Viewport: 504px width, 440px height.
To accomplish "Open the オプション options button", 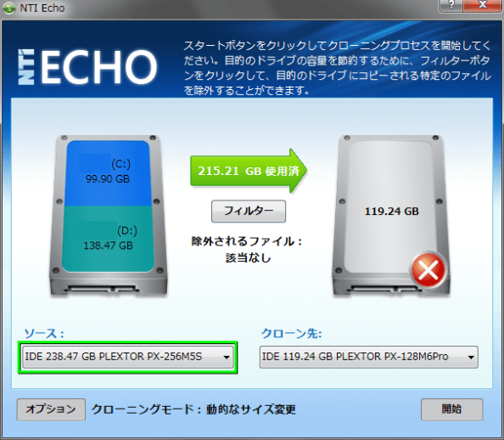I will tap(51, 409).
